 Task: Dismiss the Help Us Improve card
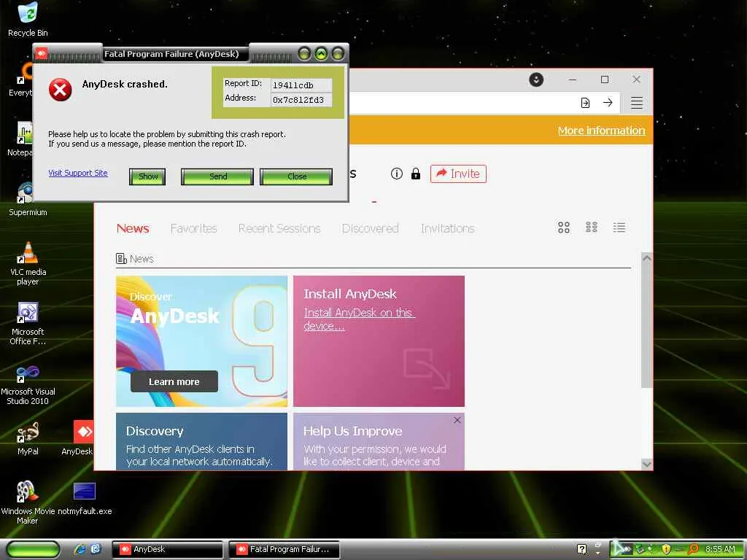click(x=457, y=419)
